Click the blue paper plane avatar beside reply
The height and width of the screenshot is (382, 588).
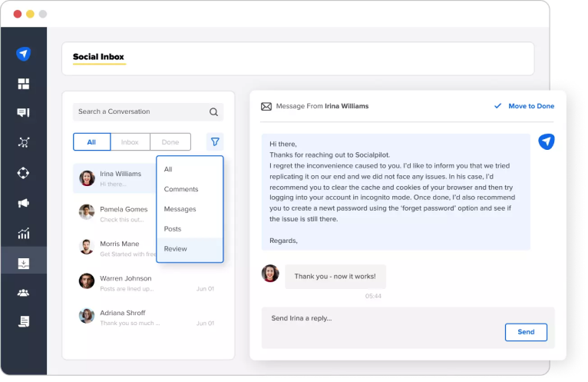pyautogui.click(x=546, y=142)
